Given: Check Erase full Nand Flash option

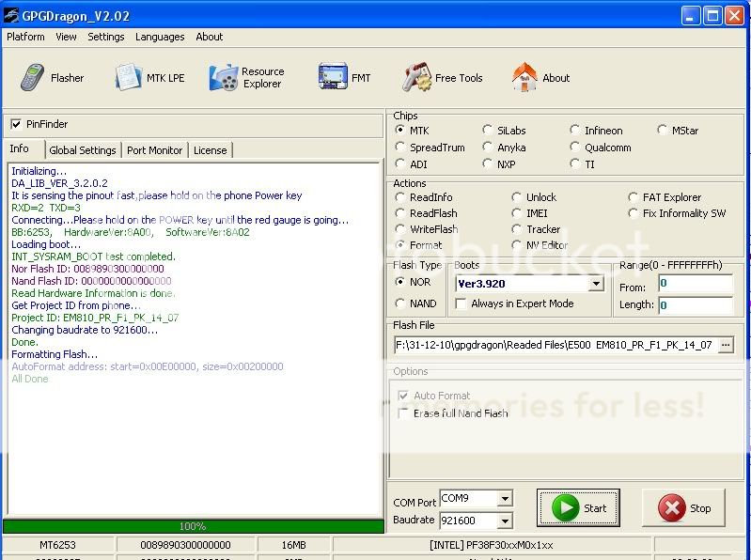Looking at the screenshot, I should [x=403, y=413].
